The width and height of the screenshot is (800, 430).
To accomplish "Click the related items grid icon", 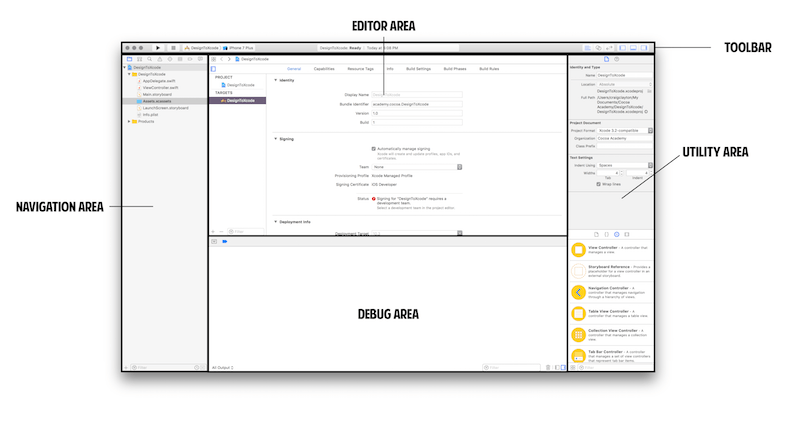I will coord(214,59).
